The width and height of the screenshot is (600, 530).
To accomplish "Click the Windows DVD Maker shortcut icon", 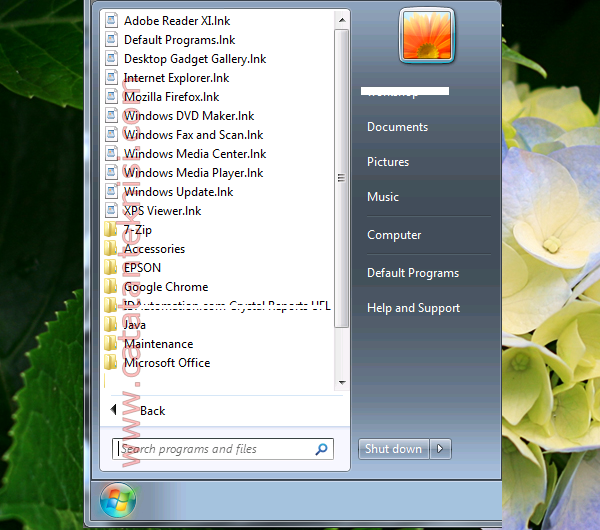I will pos(111,116).
